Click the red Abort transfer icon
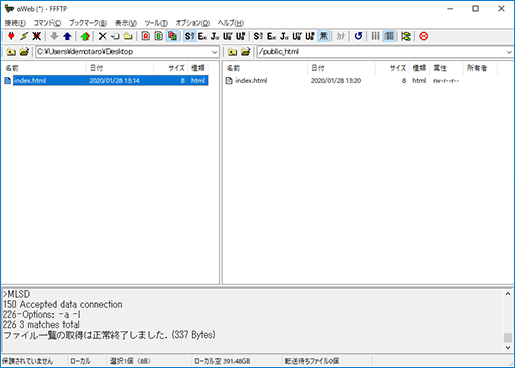Viewport: 515px width, 368px height. click(x=423, y=36)
